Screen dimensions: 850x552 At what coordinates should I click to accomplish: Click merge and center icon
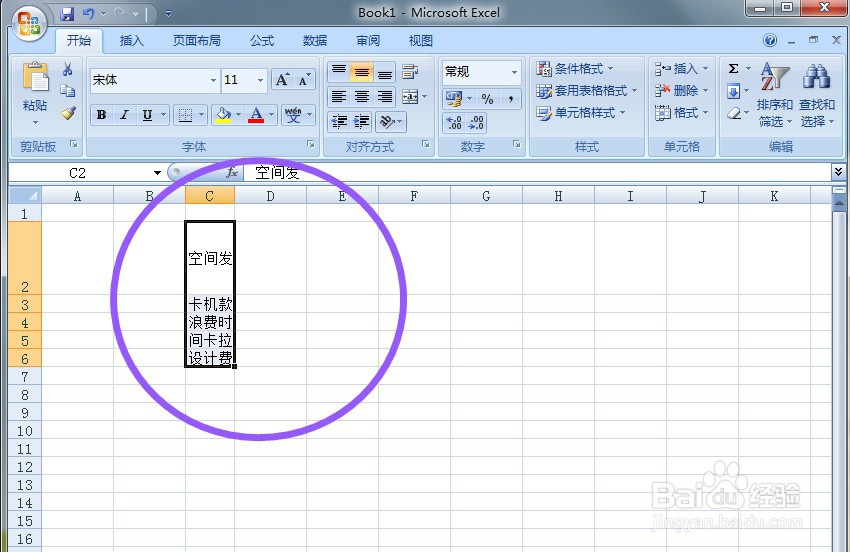tap(410, 97)
